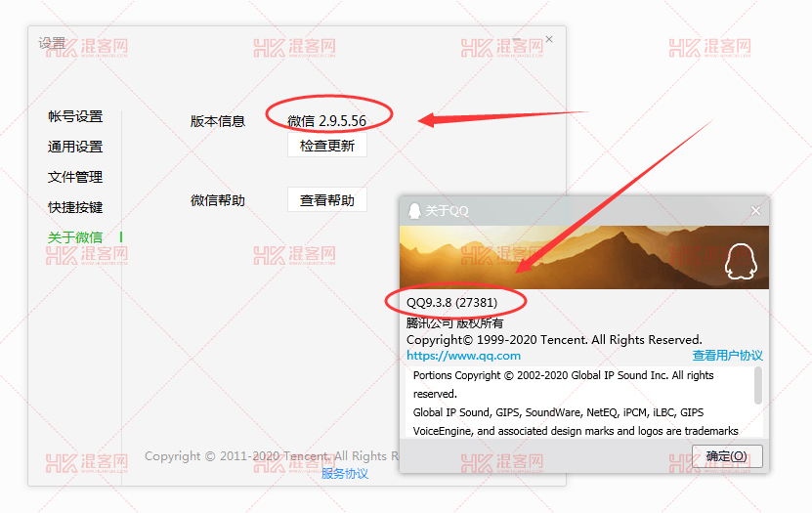The width and height of the screenshot is (812, 513).
Task: Confirm with the 确定(O) button
Action: (x=727, y=456)
